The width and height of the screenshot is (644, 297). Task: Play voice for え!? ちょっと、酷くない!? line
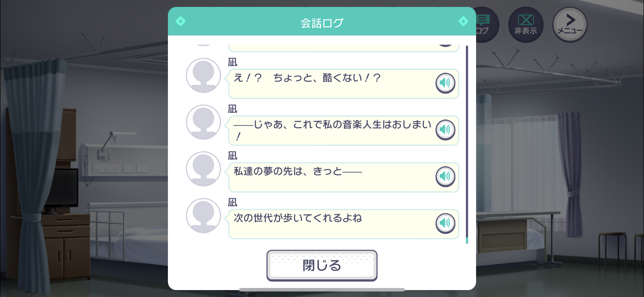tap(445, 83)
